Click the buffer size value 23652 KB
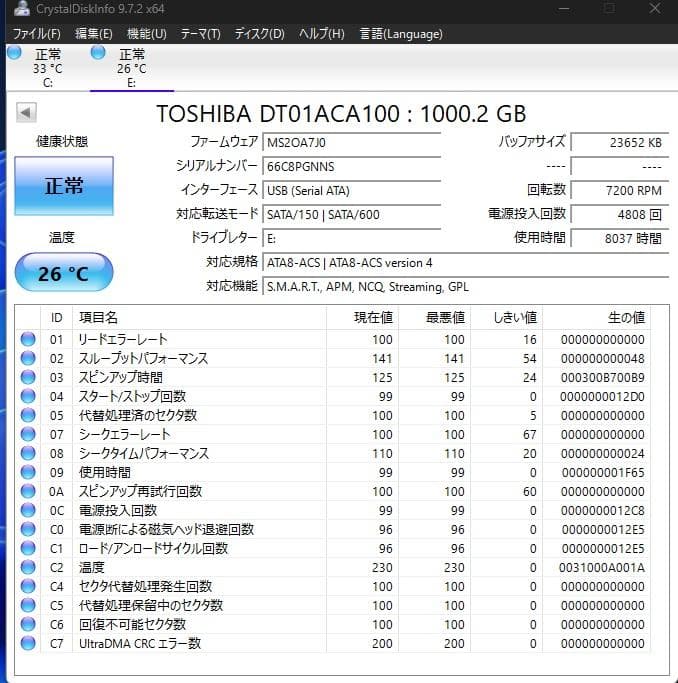The width and height of the screenshot is (678, 683). 620,142
